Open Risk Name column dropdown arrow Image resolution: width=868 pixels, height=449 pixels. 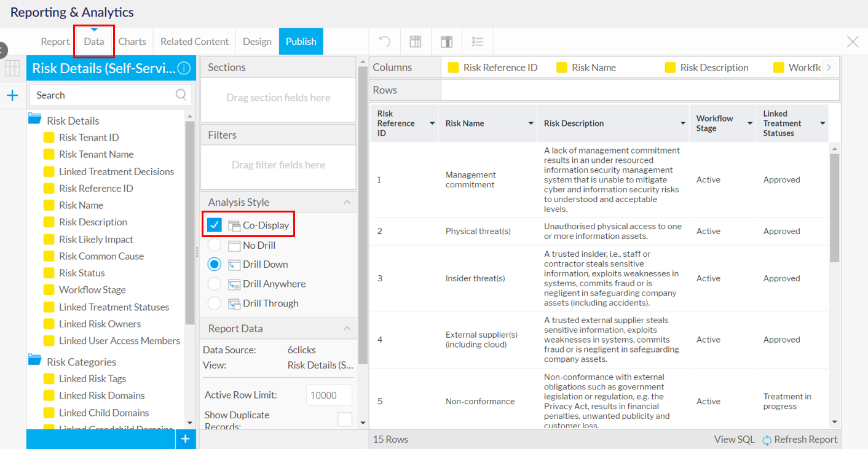click(x=531, y=123)
